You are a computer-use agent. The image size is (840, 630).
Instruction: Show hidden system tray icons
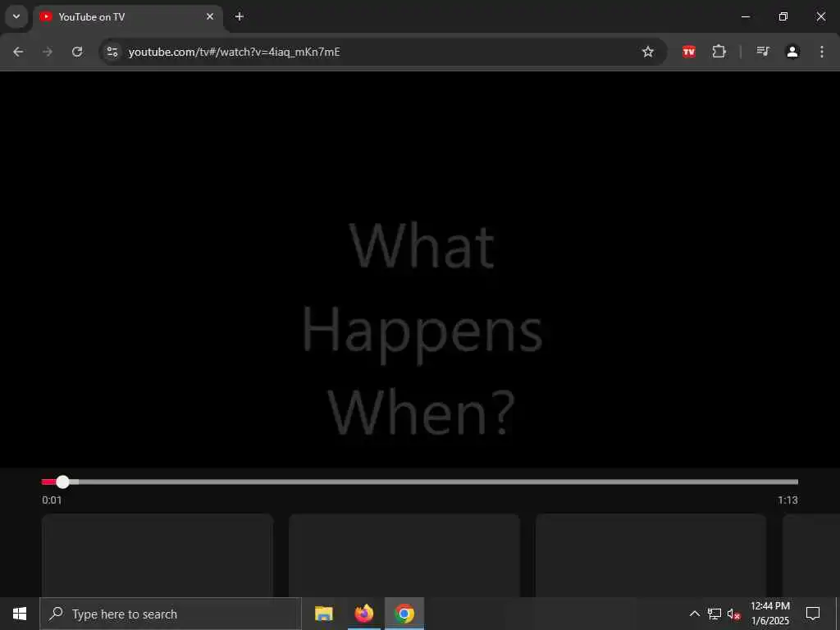[694, 614]
